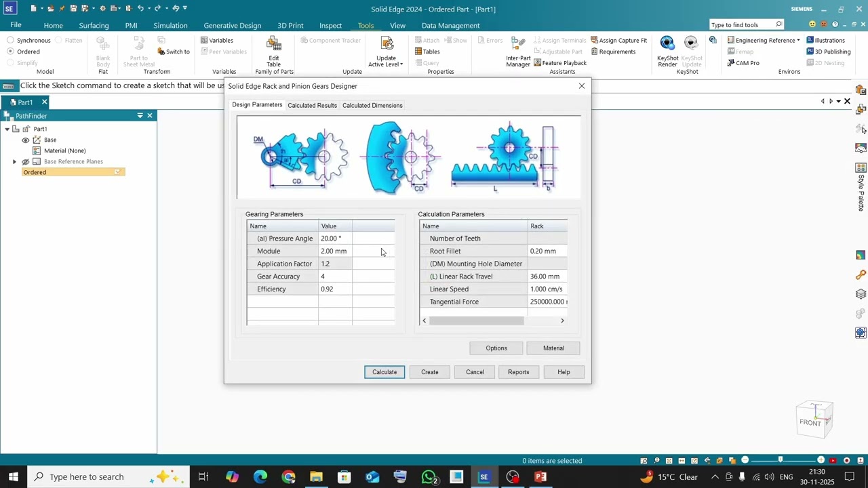Screen dimensions: 868x488
Task: Click Cancel in the gear designer dialog
Action: coord(475,372)
